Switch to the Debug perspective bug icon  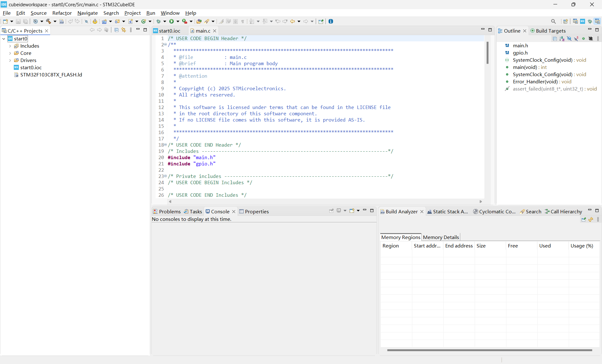[590, 21]
